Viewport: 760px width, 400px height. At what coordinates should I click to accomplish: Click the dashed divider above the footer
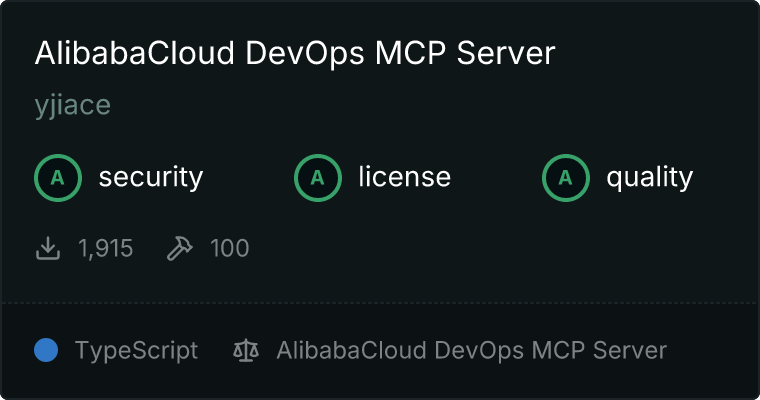click(x=380, y=302)
